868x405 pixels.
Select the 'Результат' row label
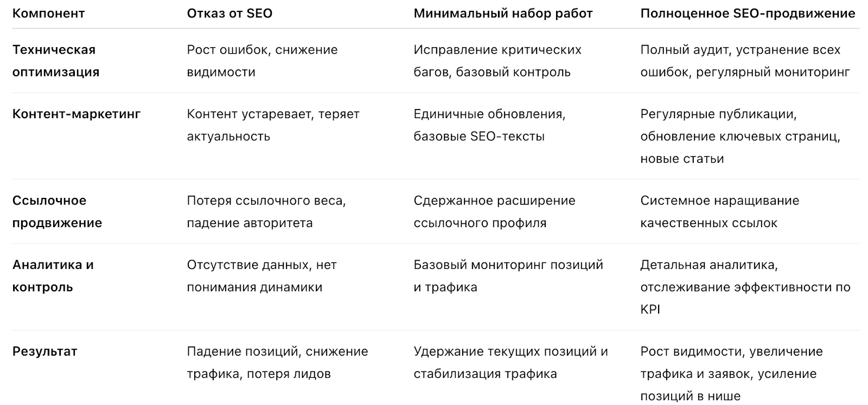click(x=45, y=351)
